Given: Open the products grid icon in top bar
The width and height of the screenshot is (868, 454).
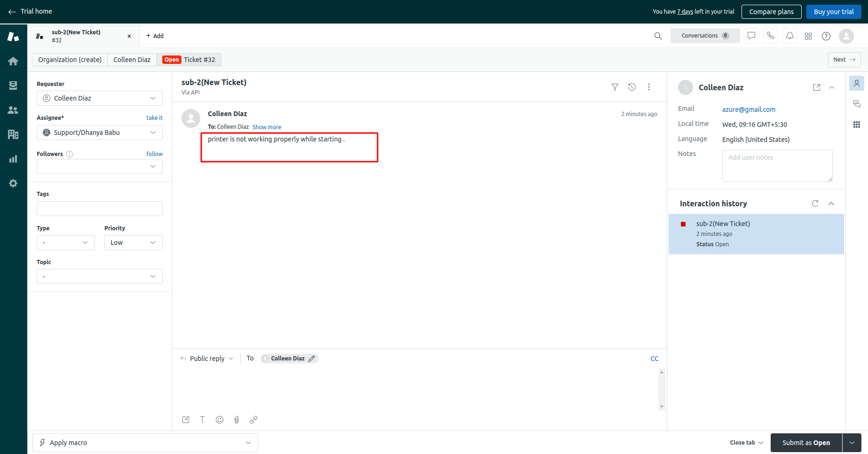Looking at the screenshot, I should tap(808, 36).
